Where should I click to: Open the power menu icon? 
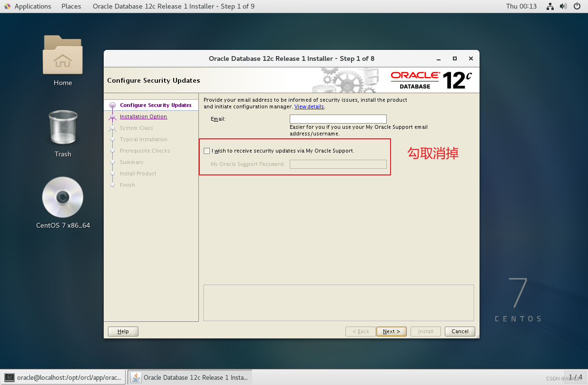577,6
